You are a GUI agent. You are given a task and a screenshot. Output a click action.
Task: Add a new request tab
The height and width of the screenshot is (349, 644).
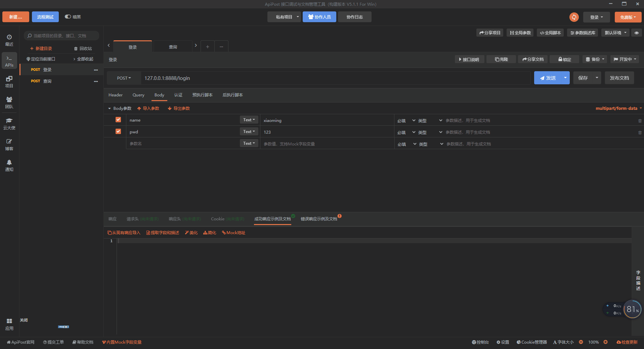click(x=208, y=47)
